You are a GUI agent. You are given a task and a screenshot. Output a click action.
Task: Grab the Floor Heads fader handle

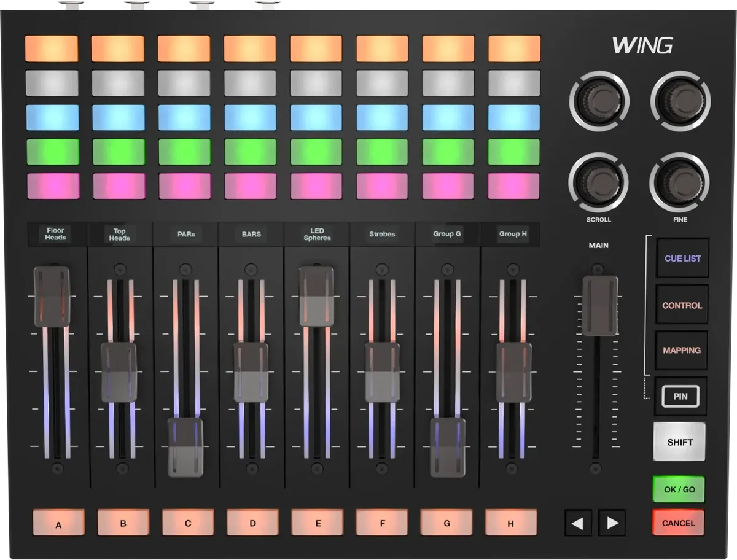52,297
